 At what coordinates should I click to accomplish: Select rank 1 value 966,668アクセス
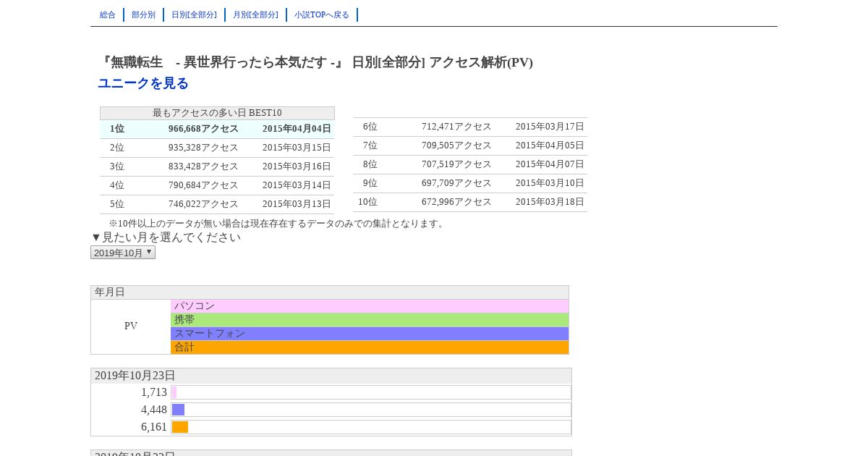[x=203, y=129]
